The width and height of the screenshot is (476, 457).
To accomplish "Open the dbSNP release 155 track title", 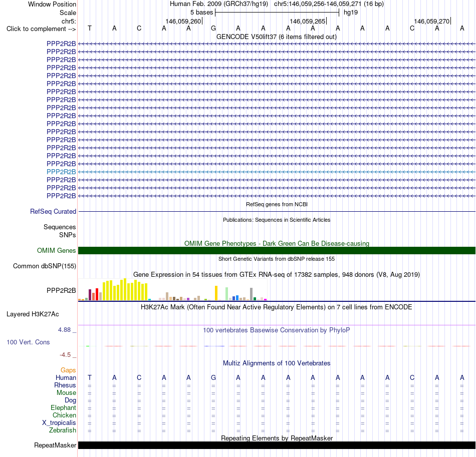I will coord(277,259).
